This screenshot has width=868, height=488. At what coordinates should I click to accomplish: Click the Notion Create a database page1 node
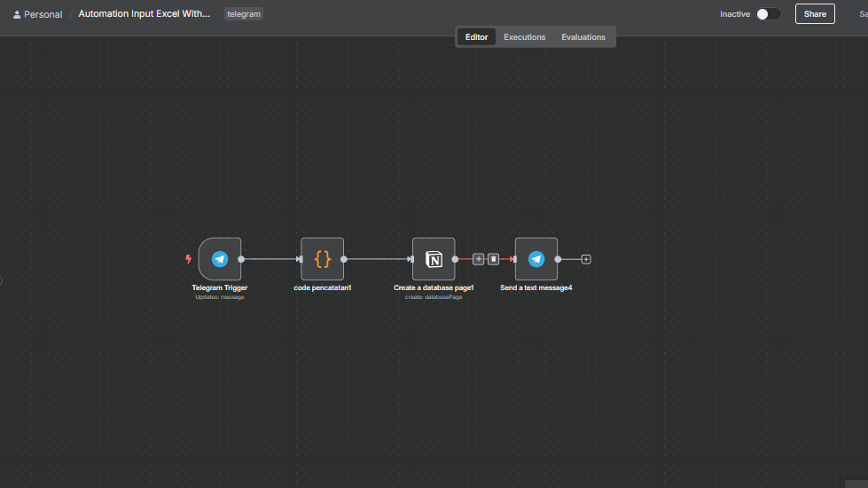[434, 259]
